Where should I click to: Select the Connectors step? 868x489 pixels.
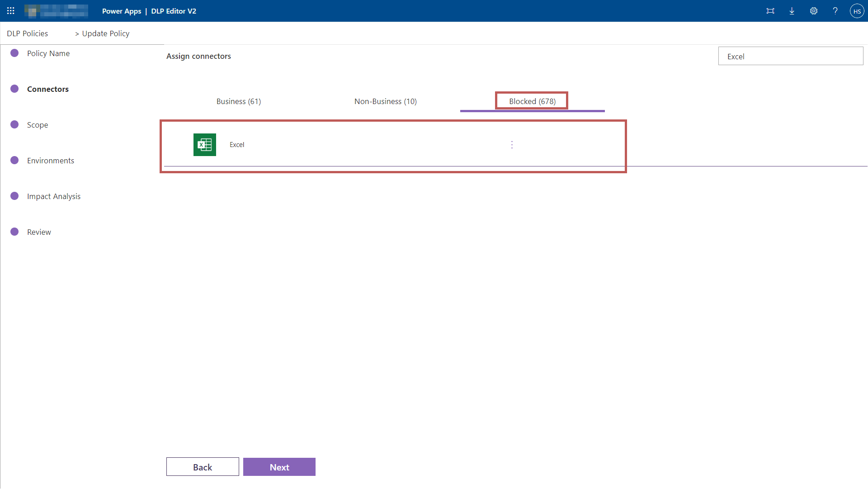(48, 89)
